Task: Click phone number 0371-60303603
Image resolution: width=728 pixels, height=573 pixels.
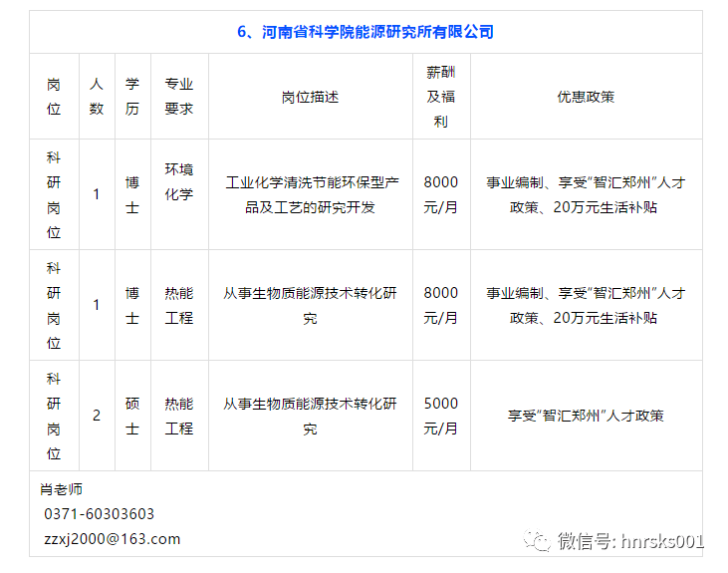Action: tap(99, 514)
